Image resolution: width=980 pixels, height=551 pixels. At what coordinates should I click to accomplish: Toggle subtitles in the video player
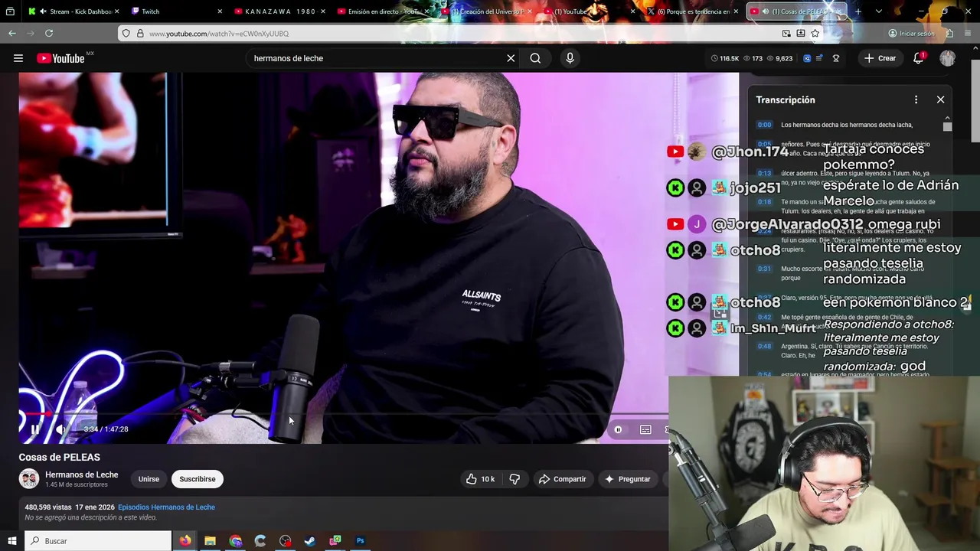[645, 429]
